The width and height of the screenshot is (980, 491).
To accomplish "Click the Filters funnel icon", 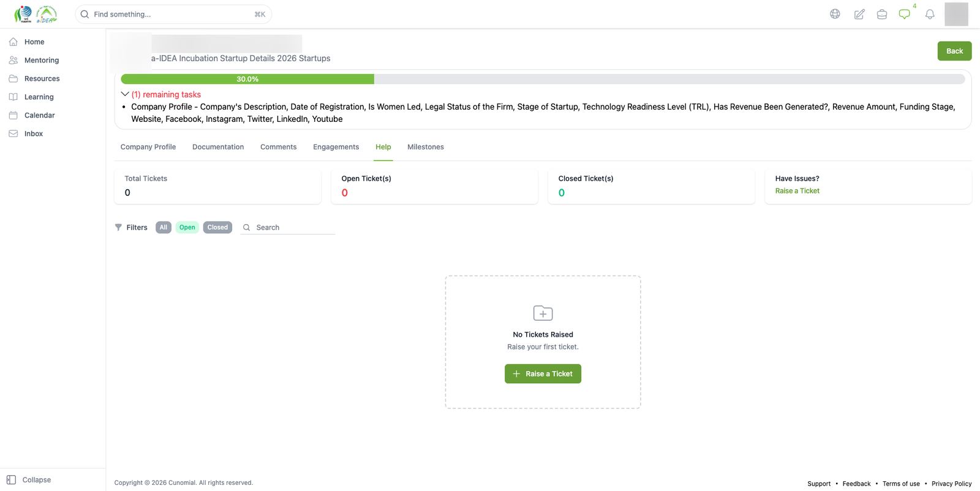I will [118, 227].
